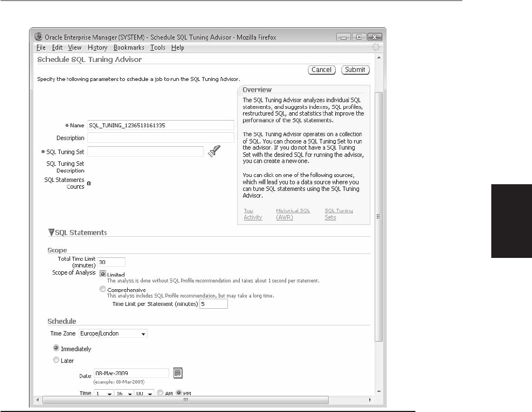Click the horizontal scrollbar right arrow
Image resolution: width=532 pixels, height=412 pixels.
pyautogui.click(x=370, y=400)
